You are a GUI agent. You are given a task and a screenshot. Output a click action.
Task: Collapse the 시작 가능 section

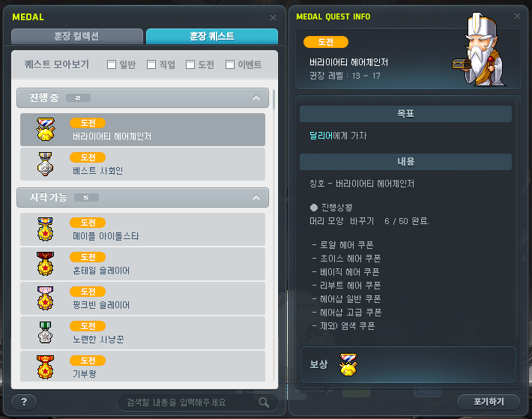tap(256, 197)
